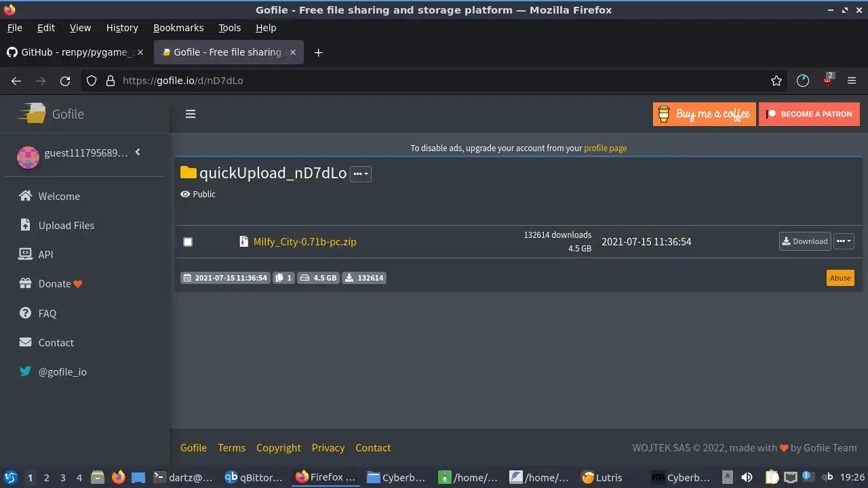Open the footer Terms link
The width and height of the screenshot is (868, 488).
click(x=231, y=447)
